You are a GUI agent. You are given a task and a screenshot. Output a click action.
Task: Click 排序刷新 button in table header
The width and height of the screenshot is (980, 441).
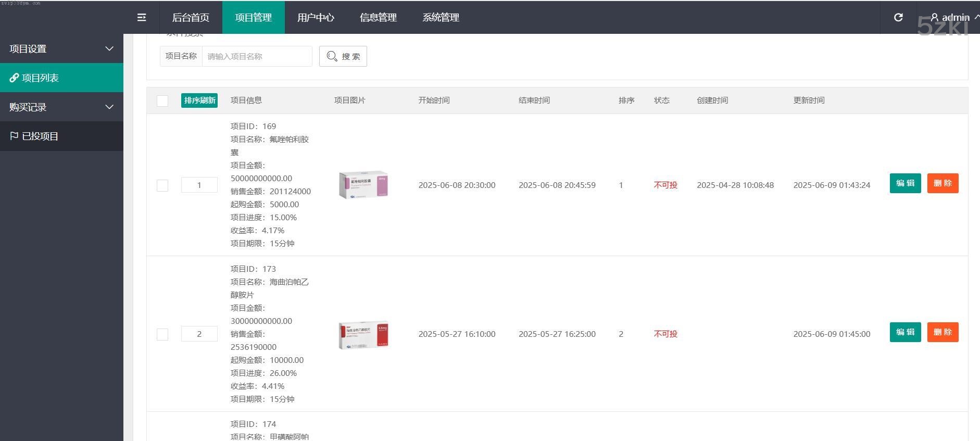(199, 100)
